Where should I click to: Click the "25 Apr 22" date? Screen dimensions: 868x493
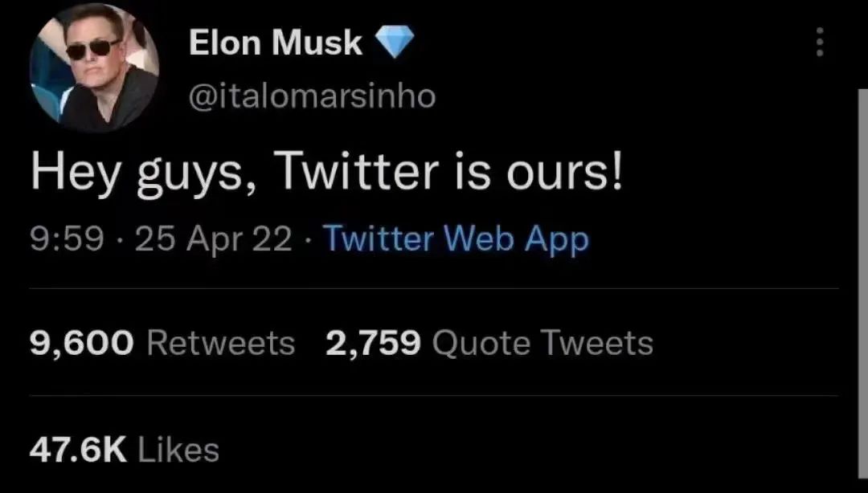213,239
